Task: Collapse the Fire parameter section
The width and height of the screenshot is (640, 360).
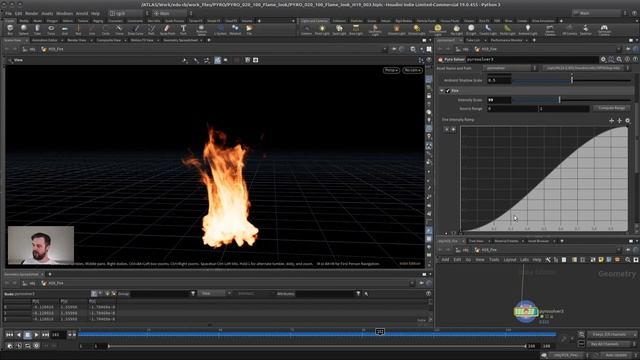Action: (442, 91)
